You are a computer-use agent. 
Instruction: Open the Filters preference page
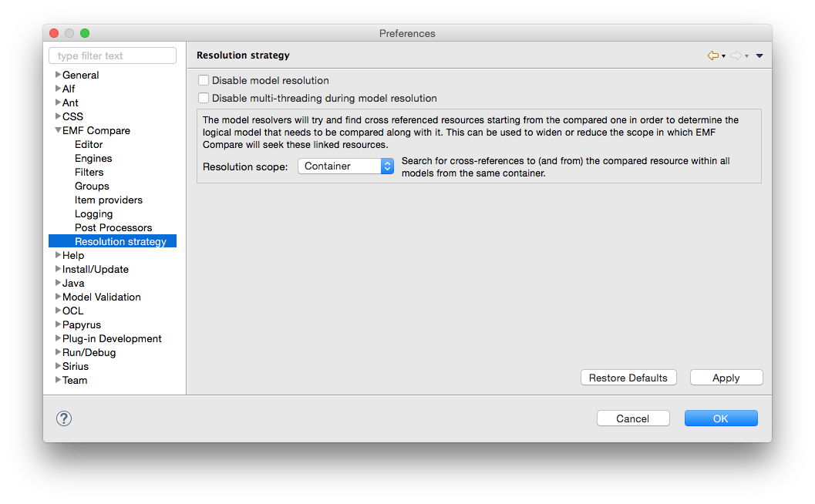[x=89, y=173]
